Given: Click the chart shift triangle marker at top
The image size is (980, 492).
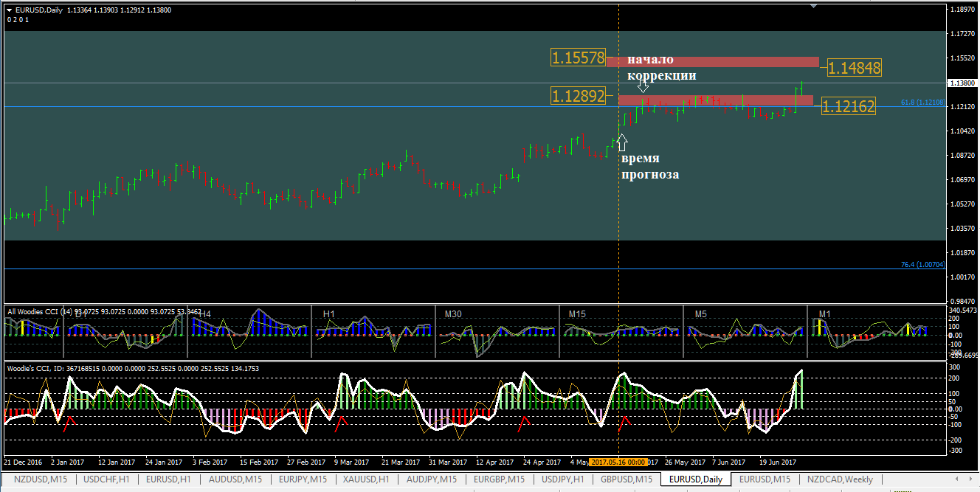Looking at the screenshot, I should click(x=814, y=6).
